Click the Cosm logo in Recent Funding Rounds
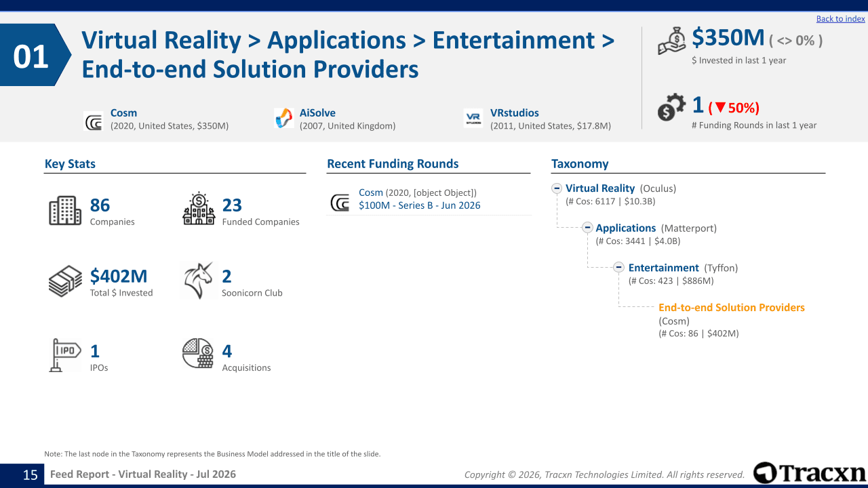This screenshot has width=868, height=488. (340, 203)
